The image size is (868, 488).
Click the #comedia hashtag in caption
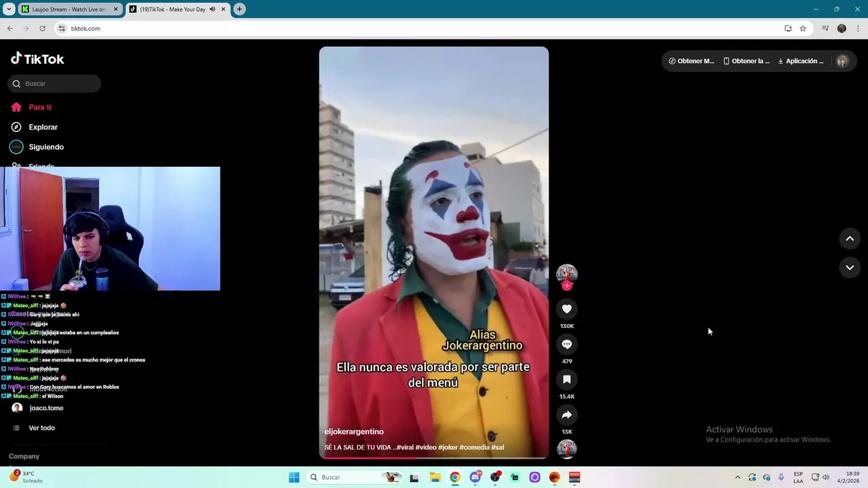click(x=475, y=447)
